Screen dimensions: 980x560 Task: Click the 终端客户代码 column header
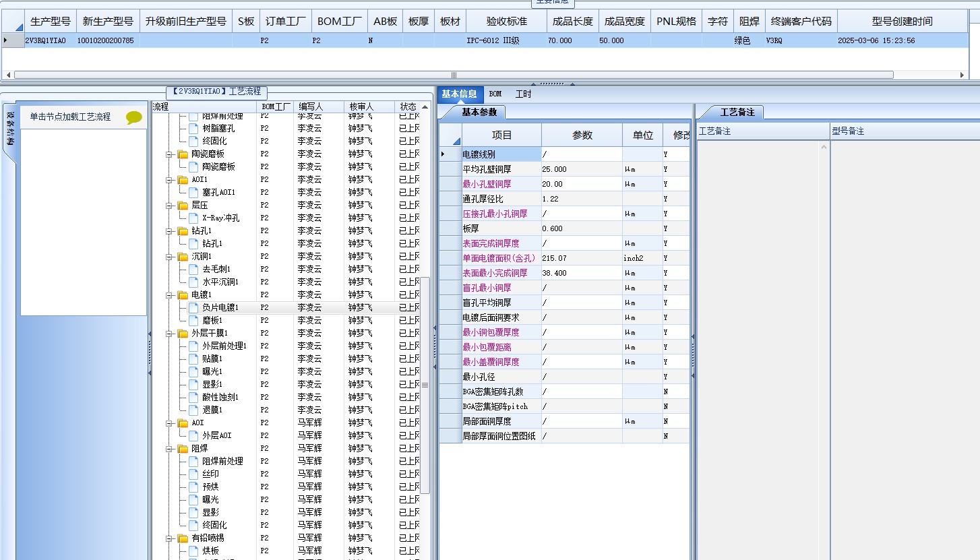pos(801,22)
